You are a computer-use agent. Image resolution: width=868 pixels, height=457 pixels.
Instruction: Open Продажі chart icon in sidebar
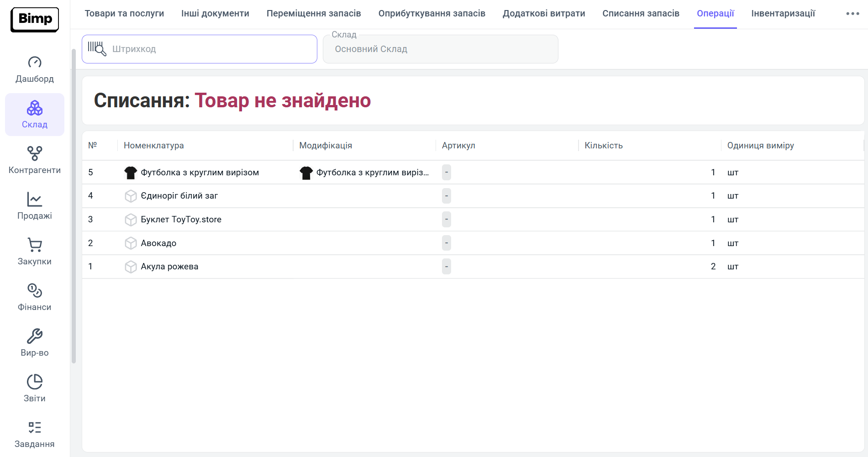[x=35, y=199]
